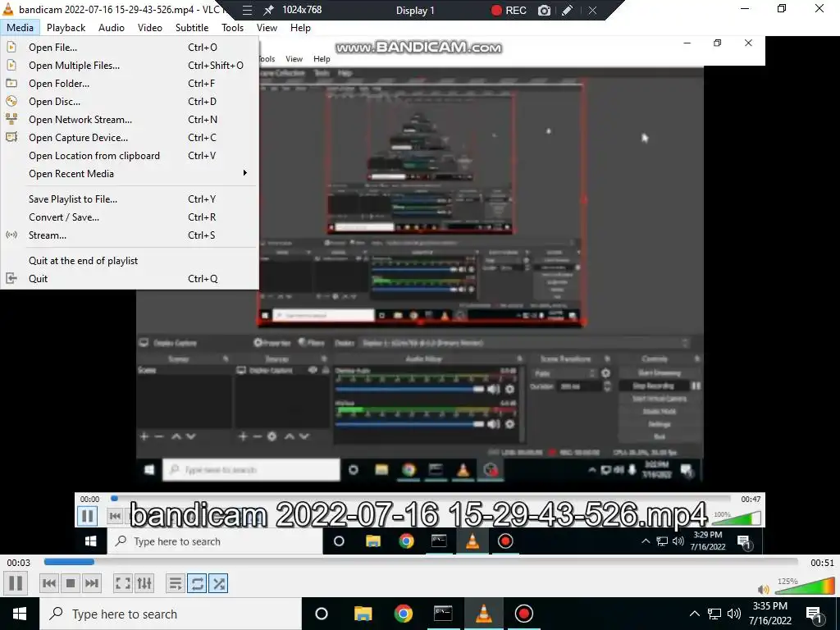Open the Subtitle menu
Image resolution: width=840 pixels, height=630 pixels.
click(x=192, y=28)
